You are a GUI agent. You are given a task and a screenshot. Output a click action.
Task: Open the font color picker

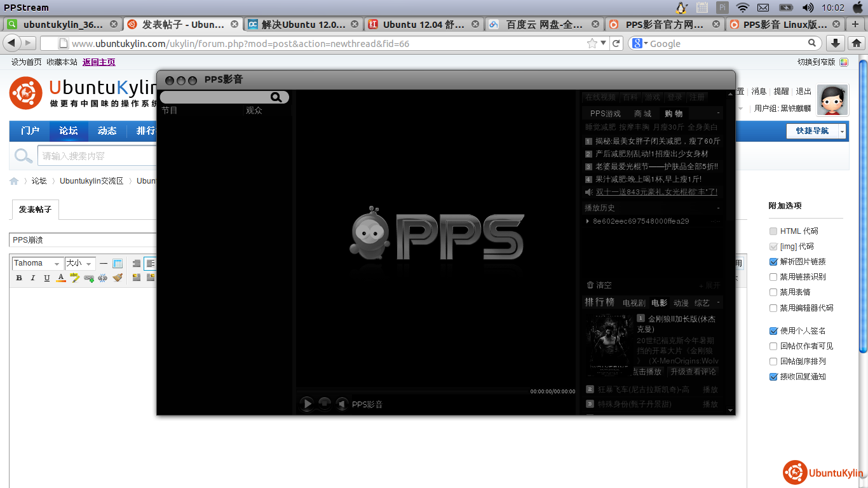point(61,278)
